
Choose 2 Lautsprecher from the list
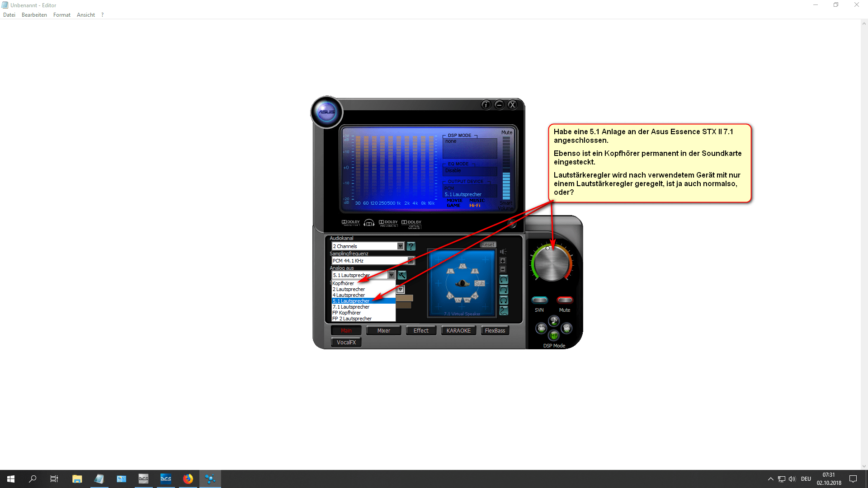click(363, 289)
